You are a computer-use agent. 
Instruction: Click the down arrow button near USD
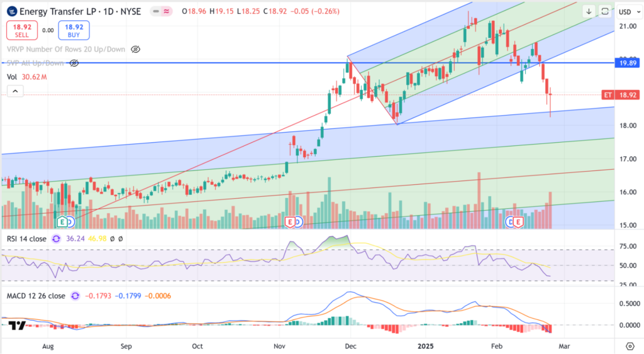pyautogui.click(x=589, y=11)
